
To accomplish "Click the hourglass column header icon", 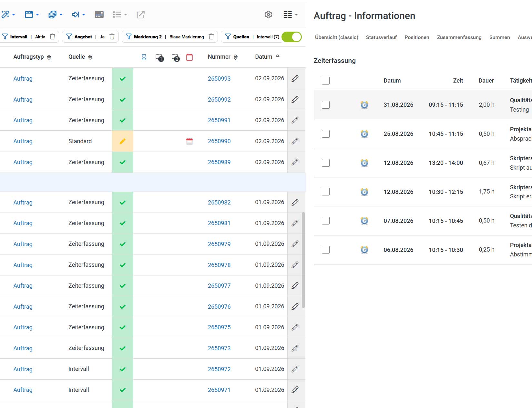I will [x=144, y=57].
